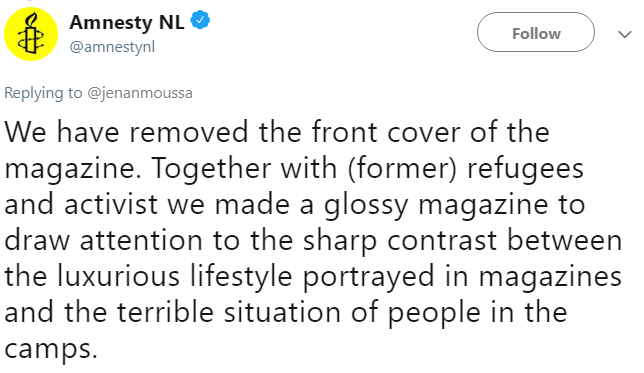Click the 'Replying to' label text
Image resolution: width=644 pixels, height=373 pixels.
[43, 93]
